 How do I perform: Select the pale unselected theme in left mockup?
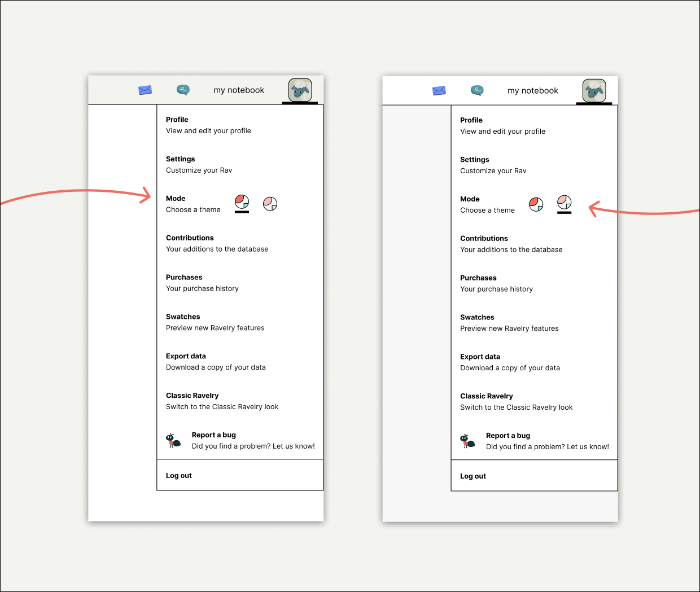pos(270,204)
